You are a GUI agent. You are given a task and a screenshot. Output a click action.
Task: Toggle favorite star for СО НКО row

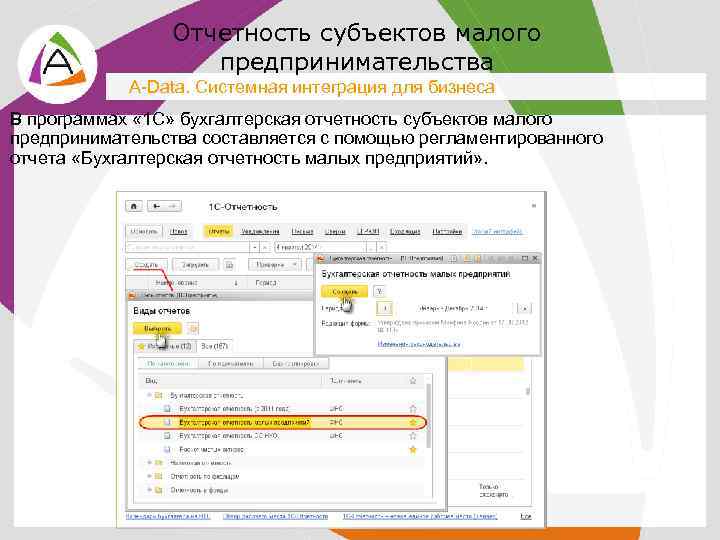(413, 436)
